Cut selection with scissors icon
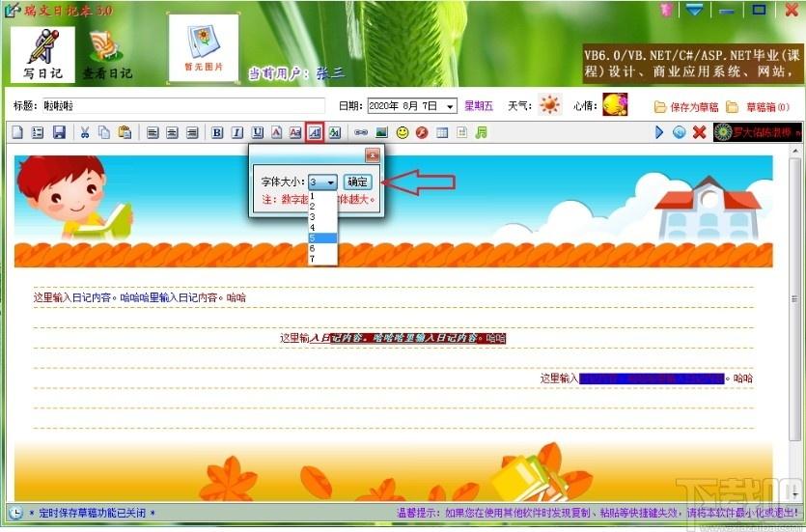 point(85,132)
